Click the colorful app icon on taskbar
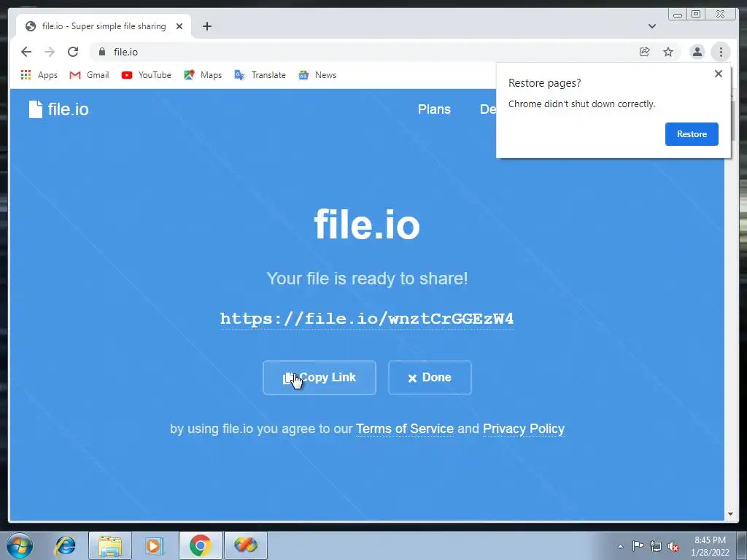Screen dimensions: 747x560 pos(245,545)
